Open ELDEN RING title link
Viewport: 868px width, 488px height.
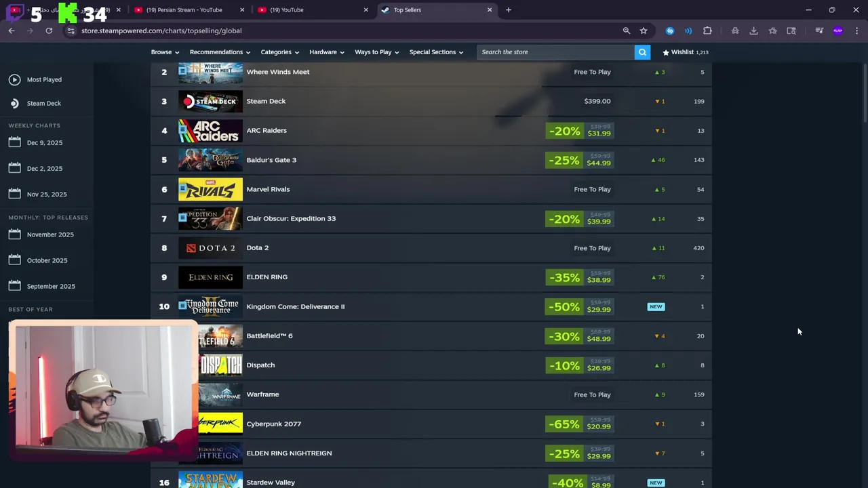coord(267,277)
